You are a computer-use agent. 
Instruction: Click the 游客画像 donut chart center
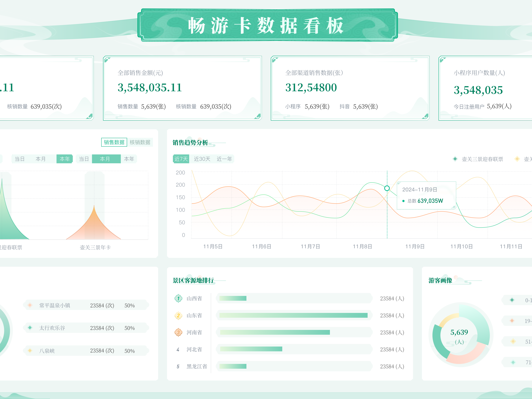tap(459, 336)
